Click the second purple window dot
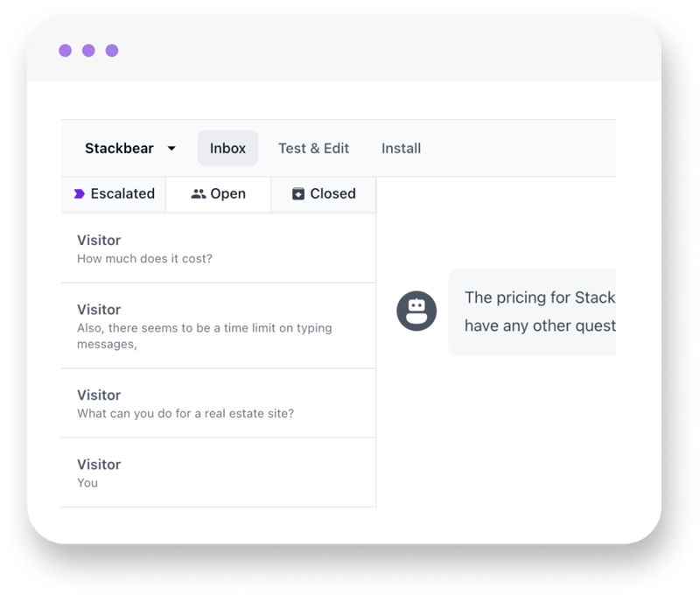Image resolution: width=700 pixels, height=595 pixels. (88, 51)
